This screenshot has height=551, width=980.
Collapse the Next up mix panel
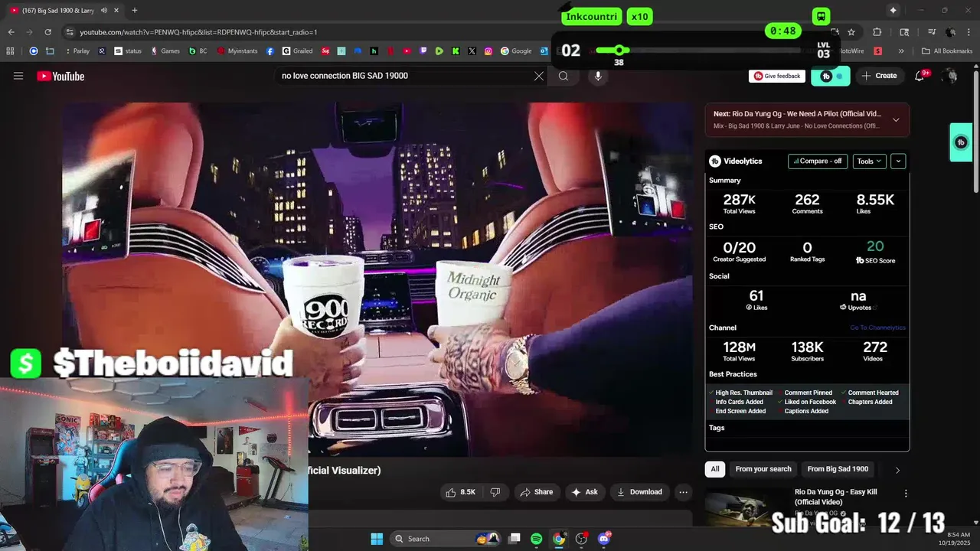pyautogui.click(x=896, y=119)
